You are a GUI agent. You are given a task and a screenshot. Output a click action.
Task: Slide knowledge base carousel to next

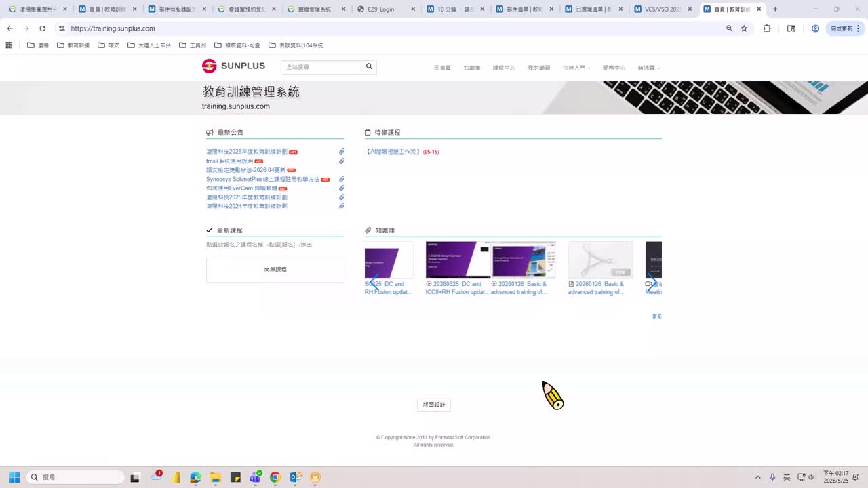[x=652, y=281]
